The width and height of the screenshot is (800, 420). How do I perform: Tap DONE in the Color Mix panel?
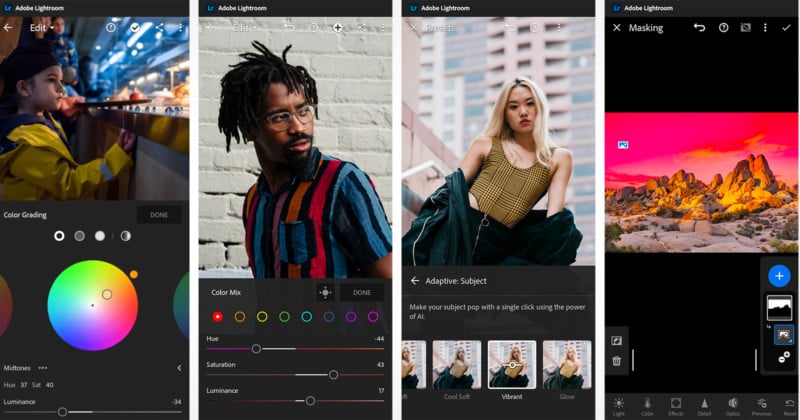[362, 292]
